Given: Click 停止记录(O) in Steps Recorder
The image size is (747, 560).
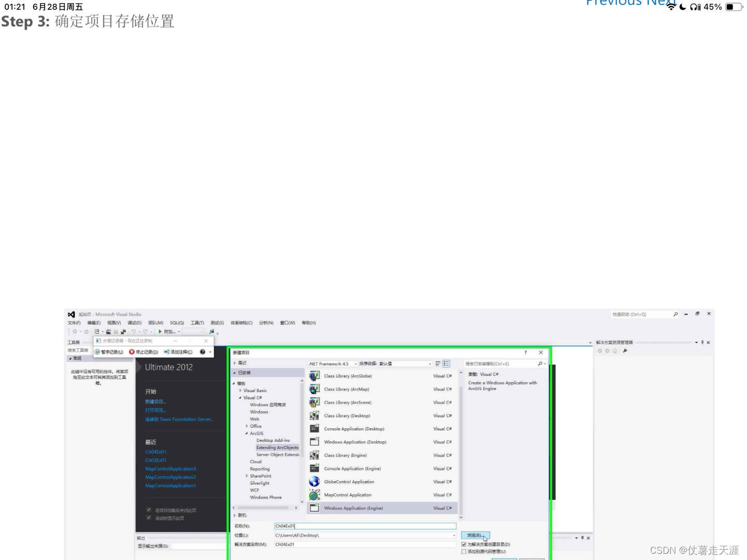Looking at the screenshot, I should 144,352.
